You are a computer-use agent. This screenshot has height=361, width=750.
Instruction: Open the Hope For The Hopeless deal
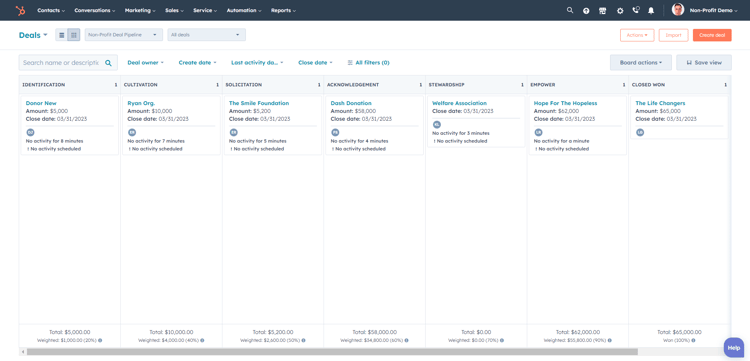(565, 103)
